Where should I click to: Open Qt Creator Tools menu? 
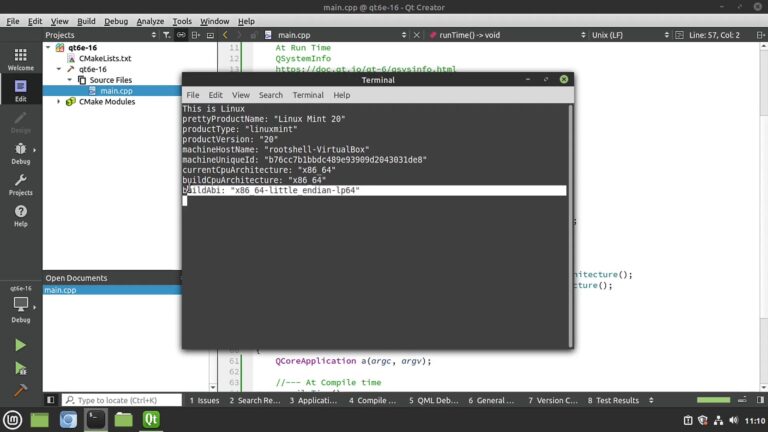182,21
